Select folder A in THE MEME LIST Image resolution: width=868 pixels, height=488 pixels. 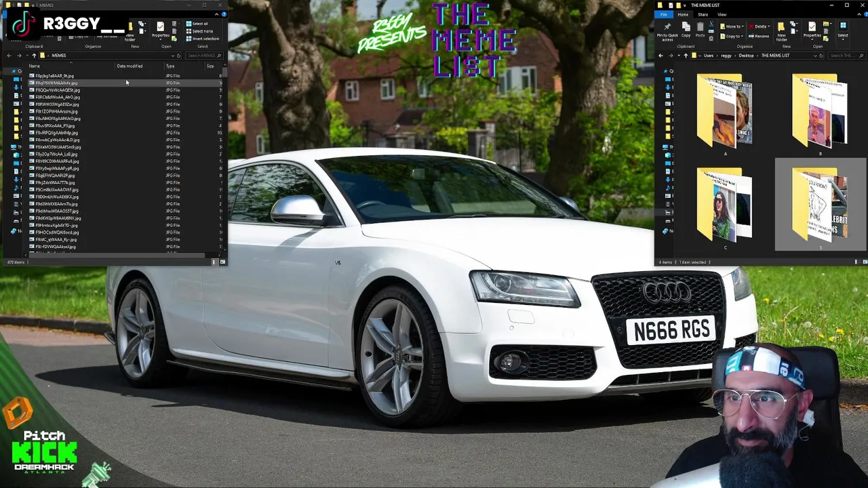point(724,115)
